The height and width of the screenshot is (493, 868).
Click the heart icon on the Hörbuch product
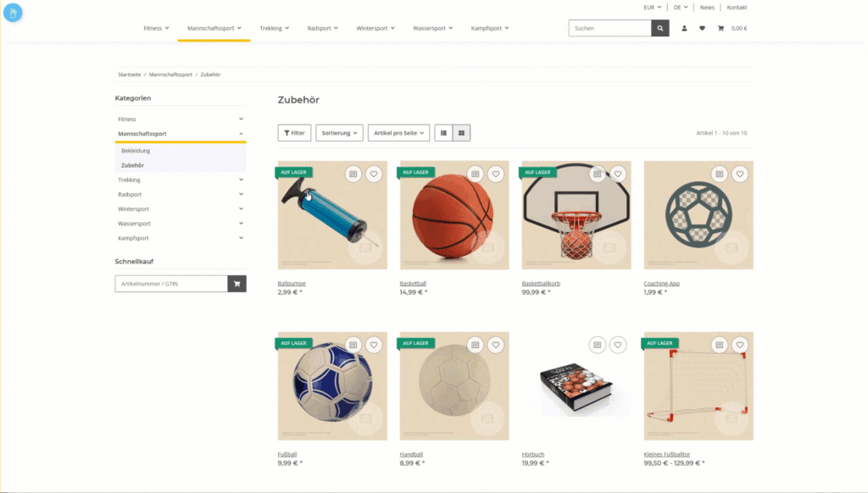click(x=617, y=345)
